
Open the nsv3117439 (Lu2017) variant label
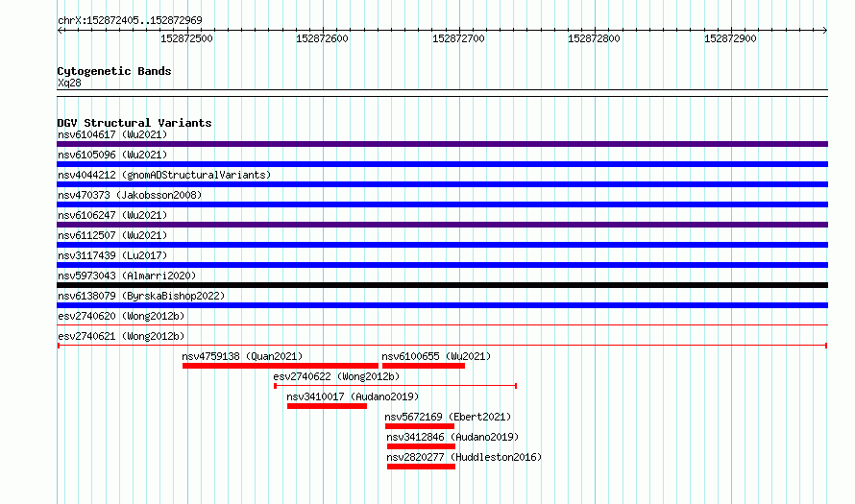pos(112,255)
